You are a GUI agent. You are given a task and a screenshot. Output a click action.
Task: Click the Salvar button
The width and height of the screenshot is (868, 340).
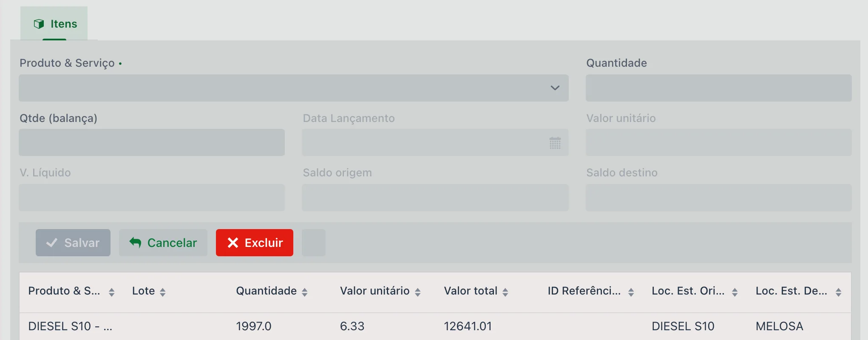[x=73, y=243]
